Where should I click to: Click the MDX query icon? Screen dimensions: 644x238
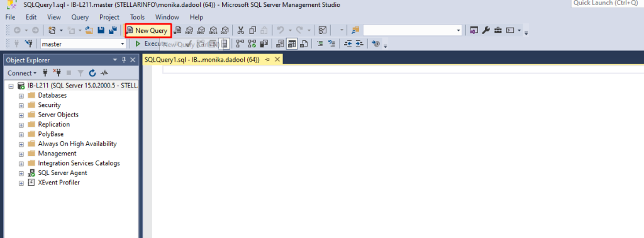point(189,30)
